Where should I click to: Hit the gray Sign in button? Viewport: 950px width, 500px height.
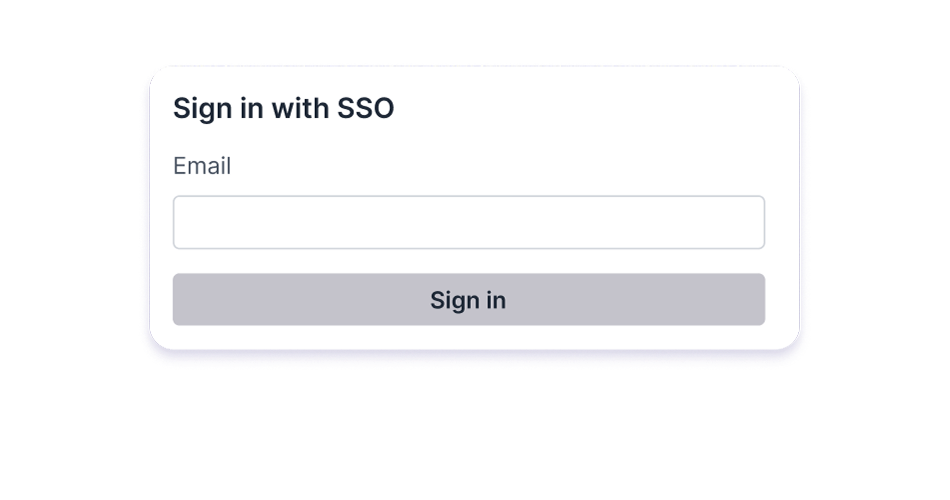(x=468, y=300)
